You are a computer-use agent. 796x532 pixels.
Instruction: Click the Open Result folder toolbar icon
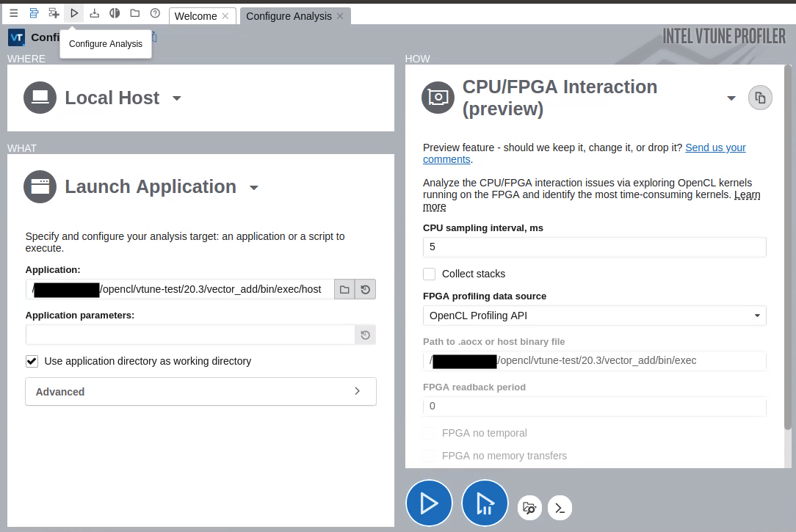(135, 13)
